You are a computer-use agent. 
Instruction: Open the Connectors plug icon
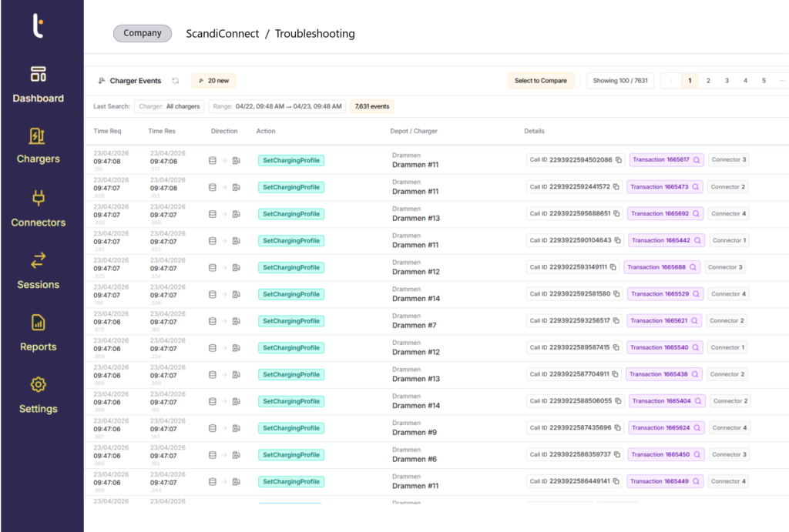click(x=38, y=199)
